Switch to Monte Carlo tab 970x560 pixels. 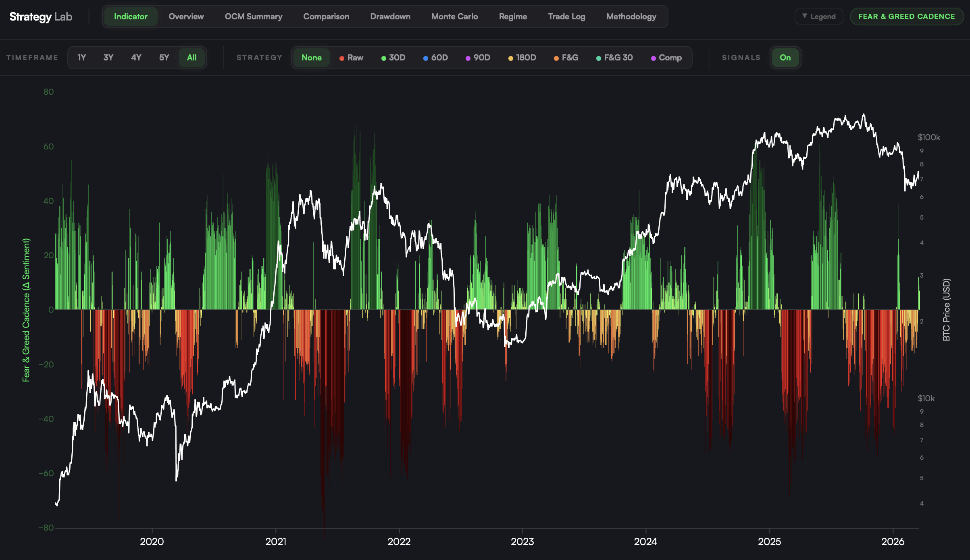455,17
